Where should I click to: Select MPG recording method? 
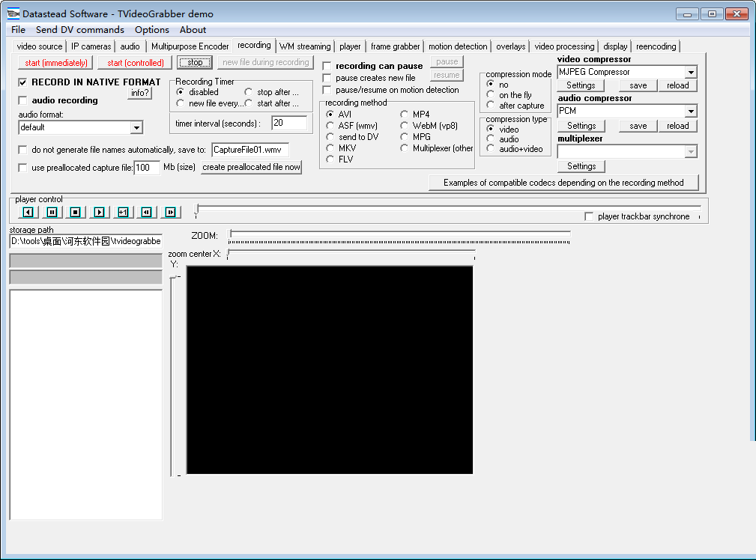click(x=404, y=137)
